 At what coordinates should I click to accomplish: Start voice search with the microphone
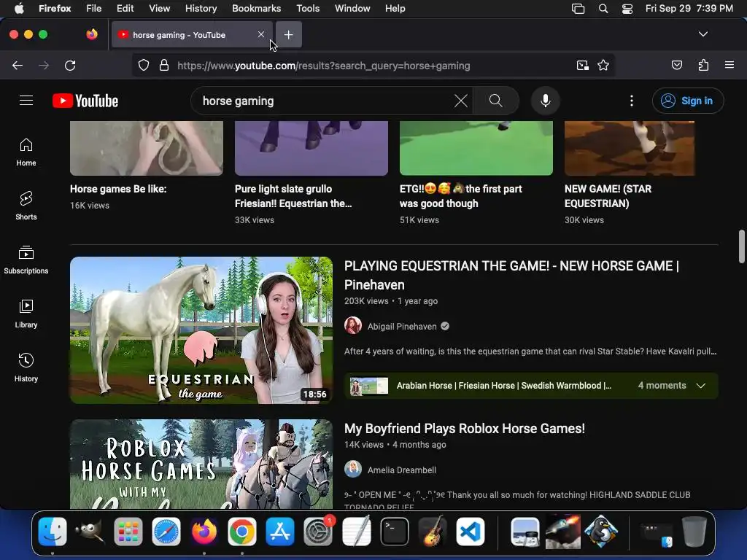[546, 101]
